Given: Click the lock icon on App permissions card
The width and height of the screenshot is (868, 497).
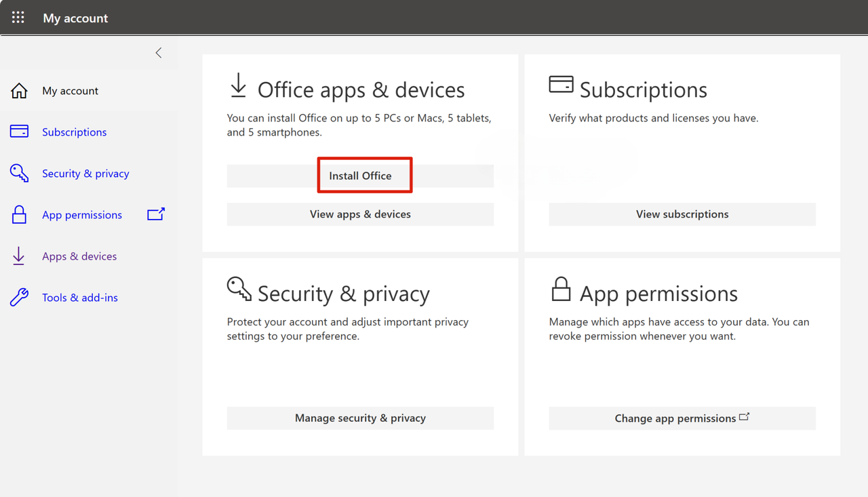Looking at the screenshot, I should point(561,288).
